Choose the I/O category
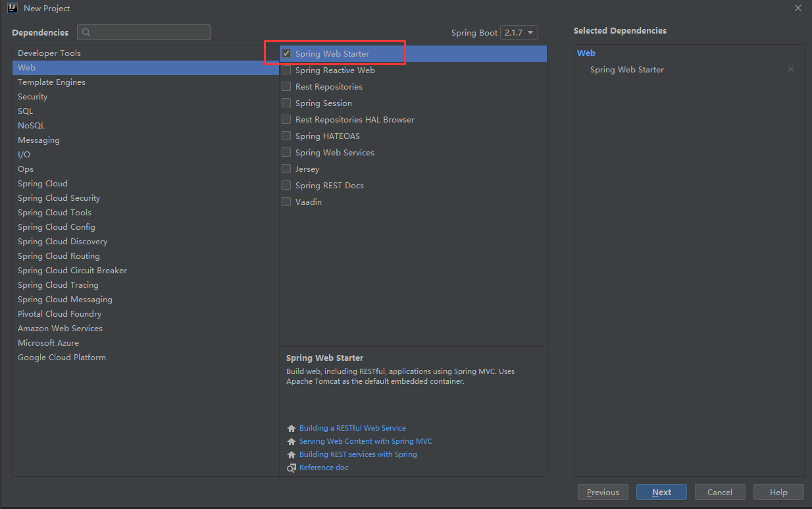This screenshot has width=812, height=509. pyautogui.click(x=145, y=155)
